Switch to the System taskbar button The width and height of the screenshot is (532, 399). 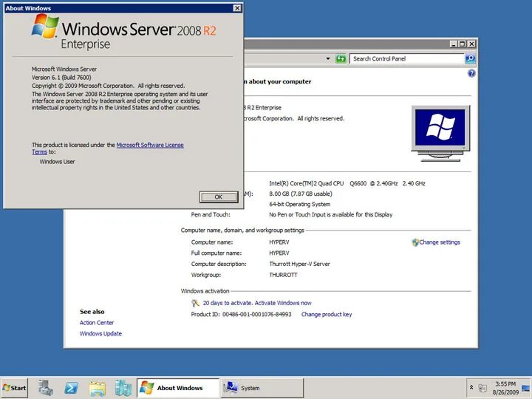(262, 388)
